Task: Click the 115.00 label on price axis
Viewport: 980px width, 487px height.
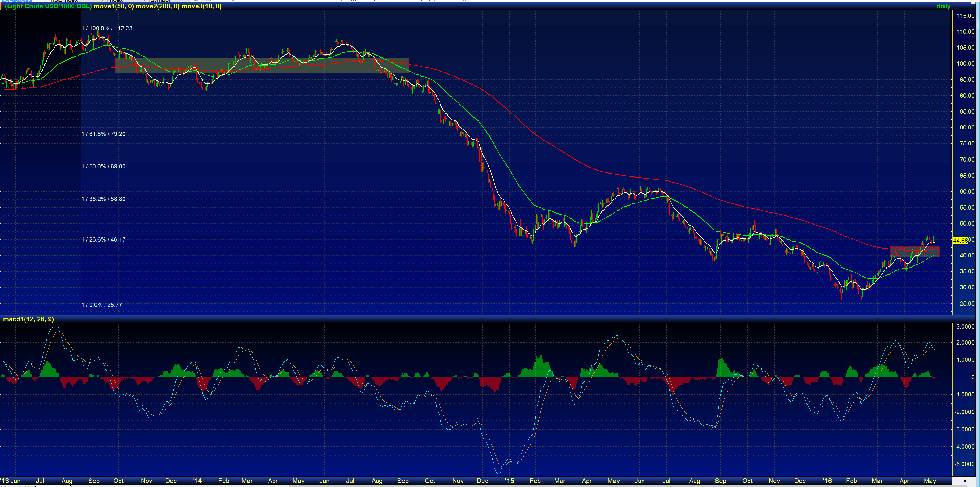Action: [966, 16]
